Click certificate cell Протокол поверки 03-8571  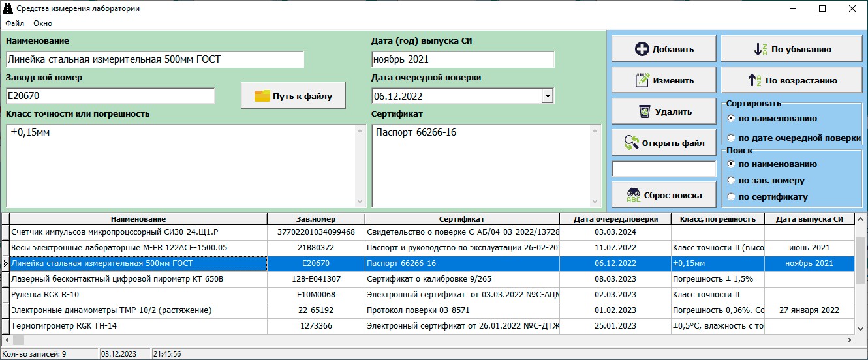pos(462,310)
